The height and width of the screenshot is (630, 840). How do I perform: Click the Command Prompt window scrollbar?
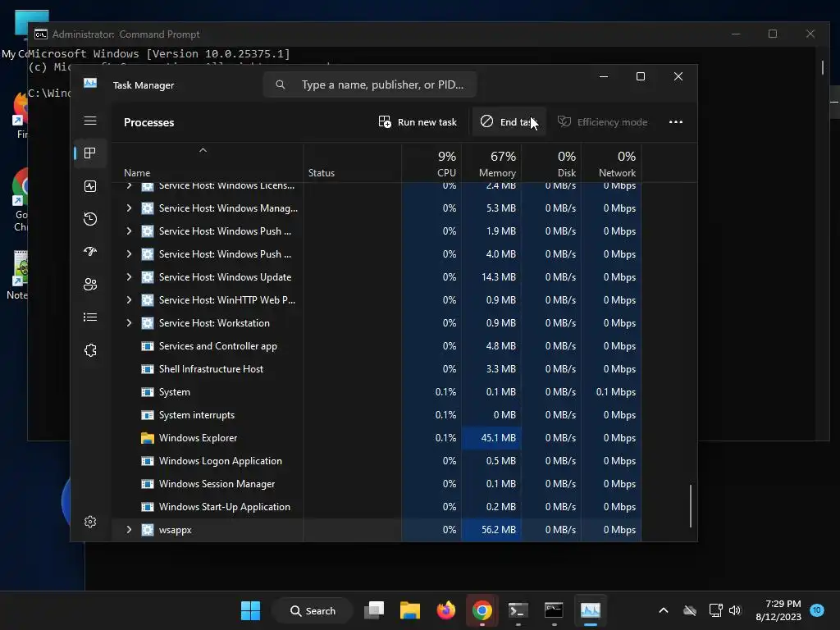coord(823,67)
